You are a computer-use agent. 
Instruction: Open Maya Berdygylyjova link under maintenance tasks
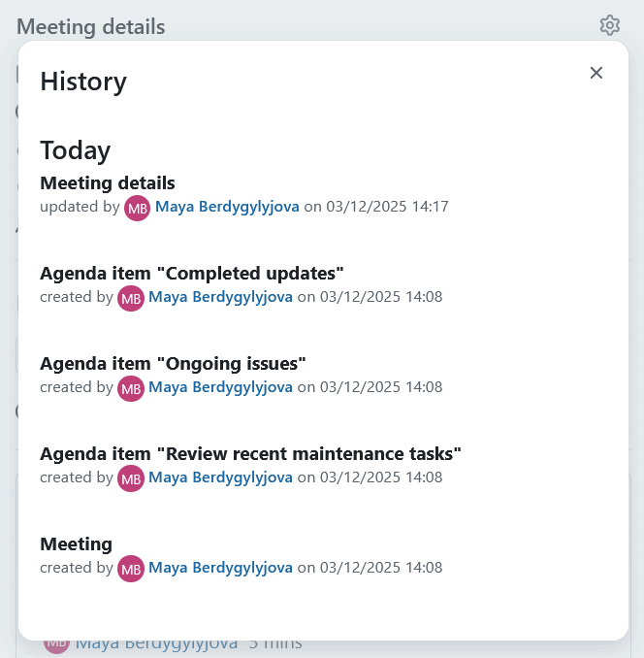pyautogui.click(x=220, y=477)
